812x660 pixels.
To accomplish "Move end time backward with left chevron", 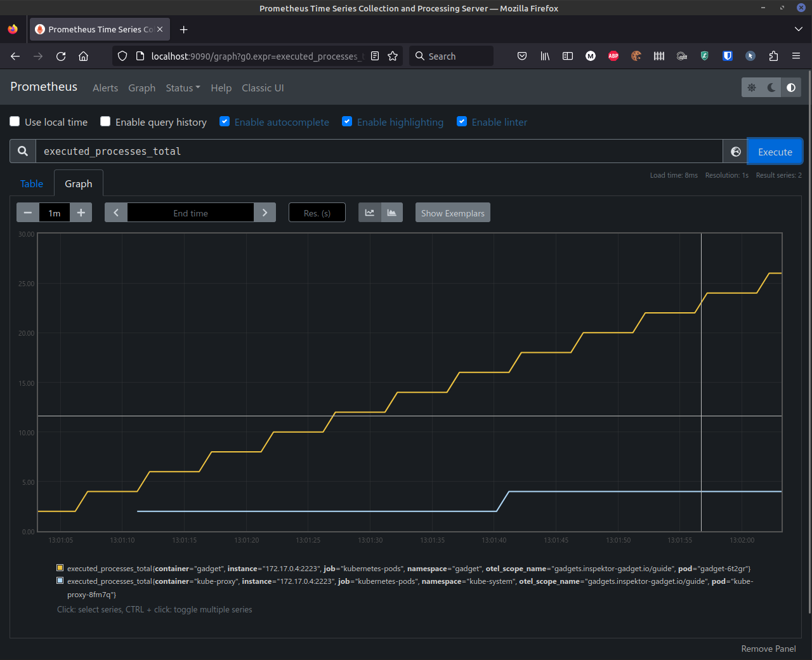I will point(116,213).
